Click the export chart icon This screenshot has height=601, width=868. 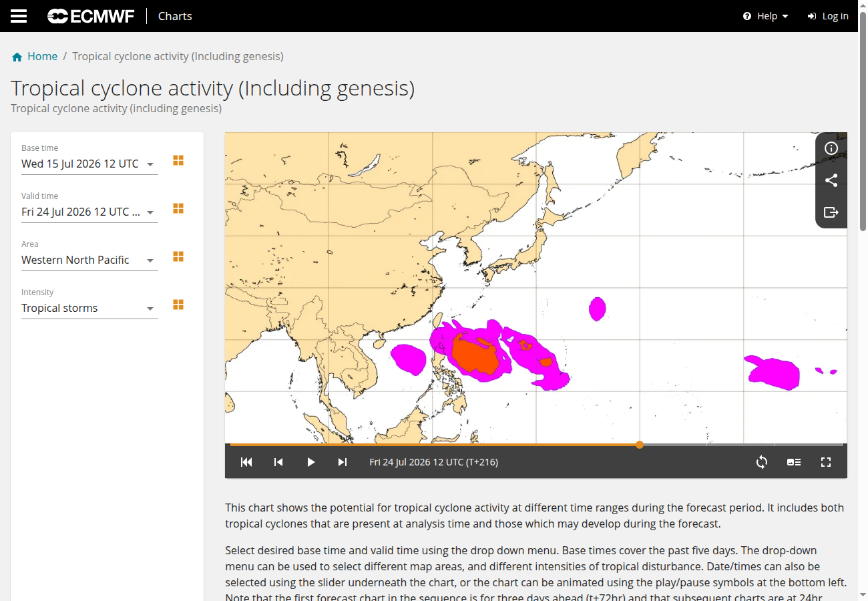831,212
